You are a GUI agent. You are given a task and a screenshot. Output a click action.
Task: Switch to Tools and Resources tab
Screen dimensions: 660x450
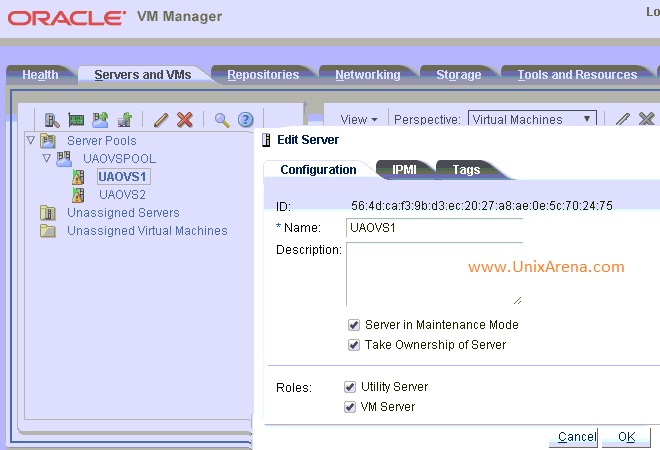577,75
